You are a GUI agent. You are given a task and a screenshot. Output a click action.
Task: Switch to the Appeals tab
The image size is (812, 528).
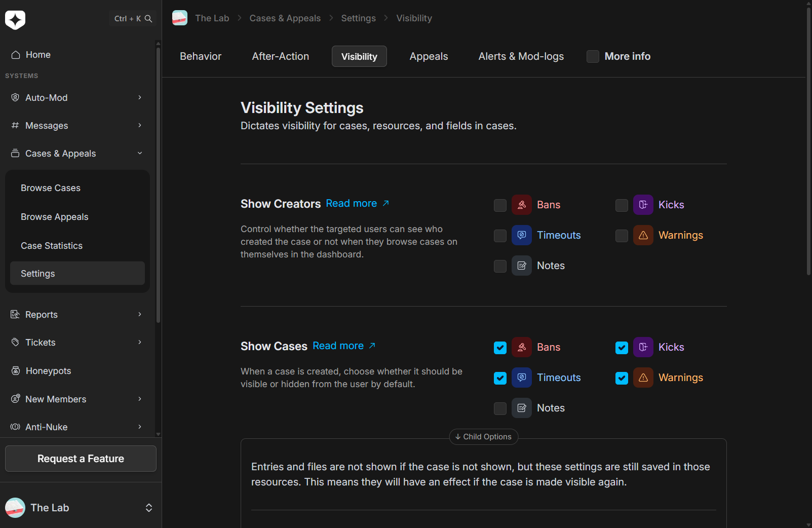pos(429,56)
